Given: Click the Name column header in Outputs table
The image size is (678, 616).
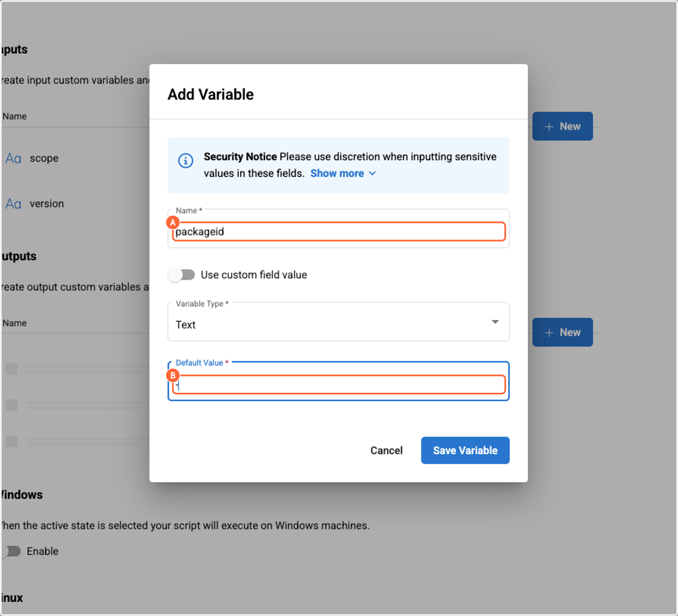Looking at the screenshot, I should pyautogui.click(x=15, y=323).
